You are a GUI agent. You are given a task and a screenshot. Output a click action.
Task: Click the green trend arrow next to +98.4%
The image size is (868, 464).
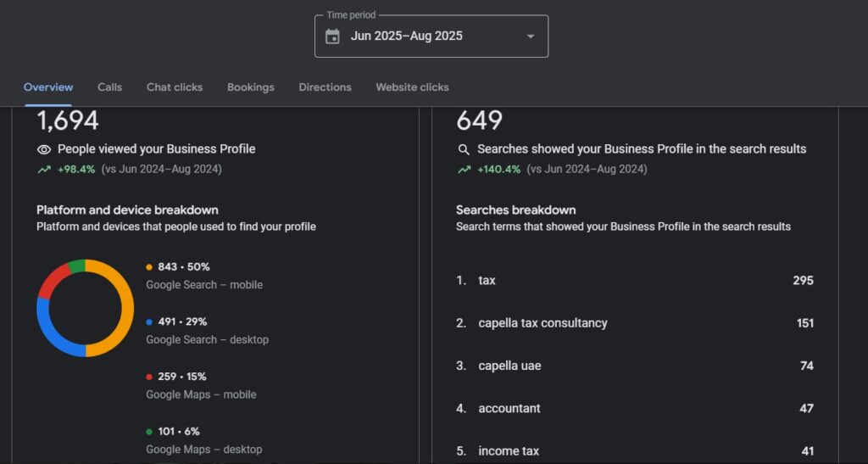coord(44,170)
